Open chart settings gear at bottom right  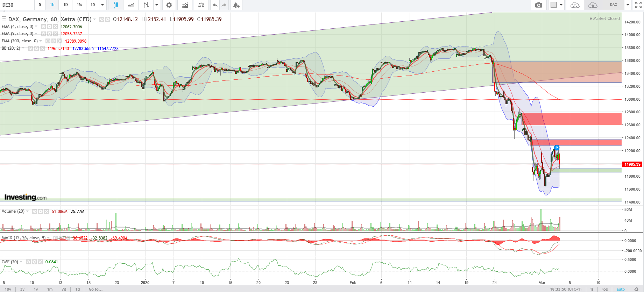coord(636,289)
